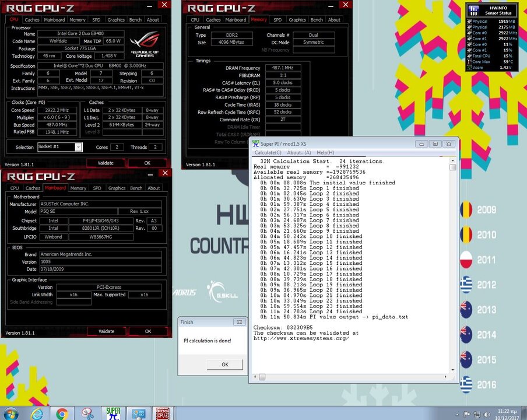Click the 'PI value output -> pi_data.txt' line

click(334, 317)
